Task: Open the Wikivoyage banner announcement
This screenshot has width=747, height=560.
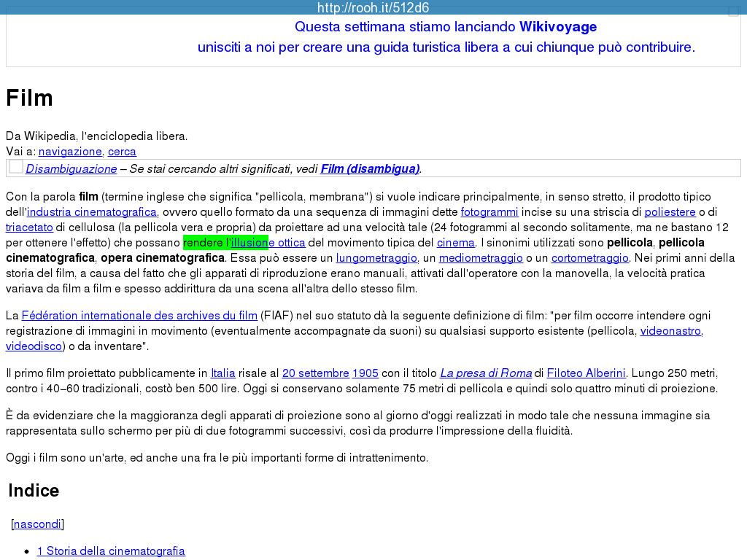Action: (x=446, y=37)
